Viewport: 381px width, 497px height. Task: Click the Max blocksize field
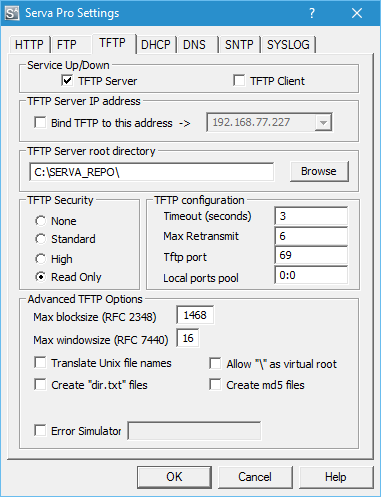pos(195,315)
